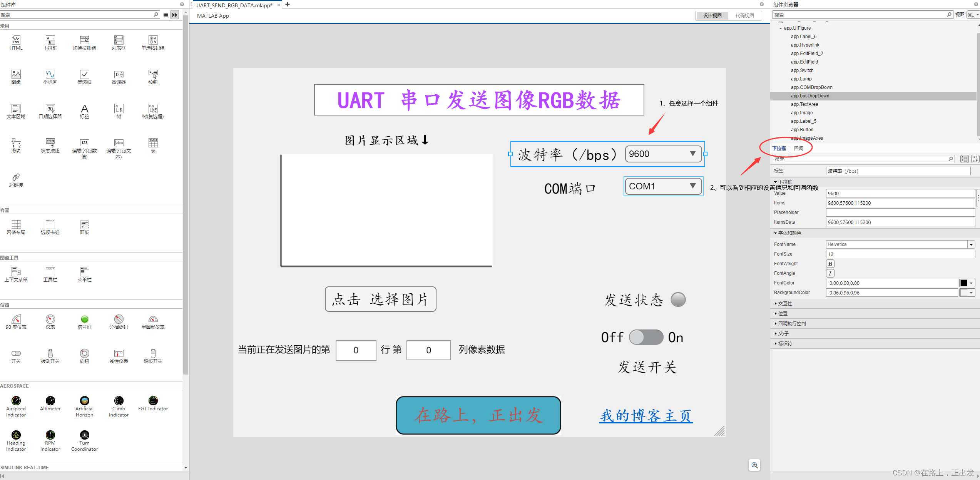This screenshot has width=980, height=480.
Task: Switch to the 回调 callbacks tab
Action: tap(798, 148)
